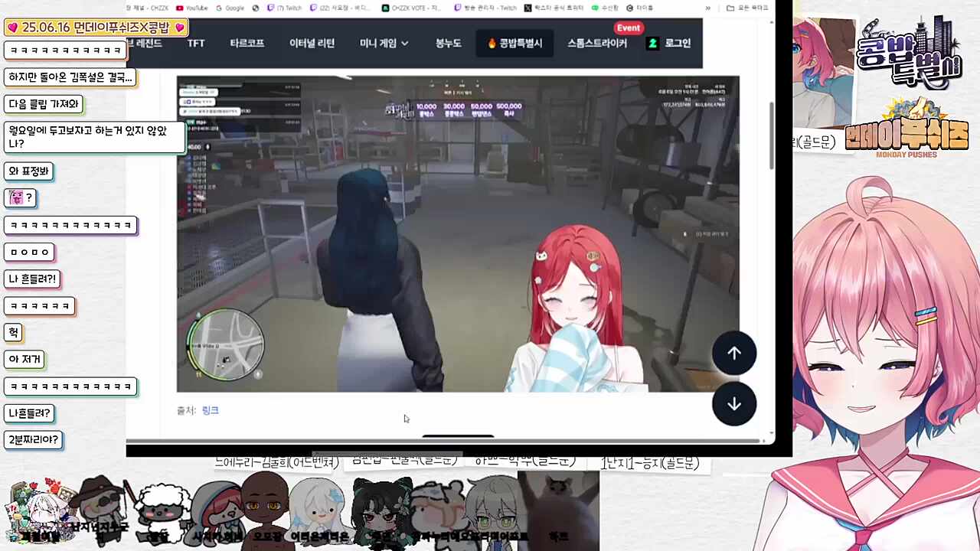Click the 로그인 login button
Viewport: 980px width, 551px height.
(x=669, y=44)
